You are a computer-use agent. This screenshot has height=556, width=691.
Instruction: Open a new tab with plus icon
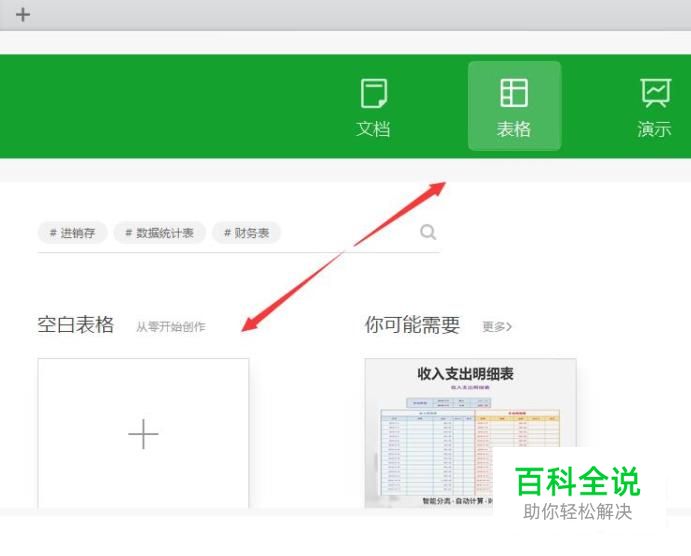(x=23, y=15)
